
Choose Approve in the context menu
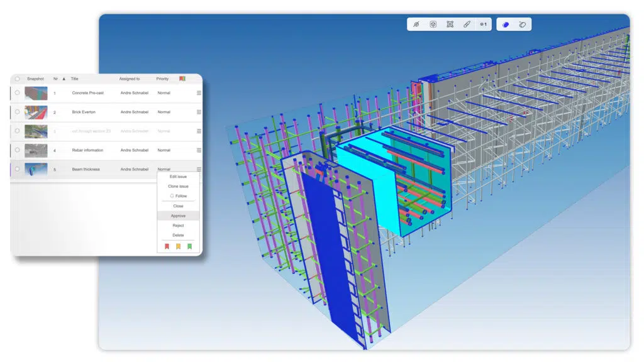point(178,216)
